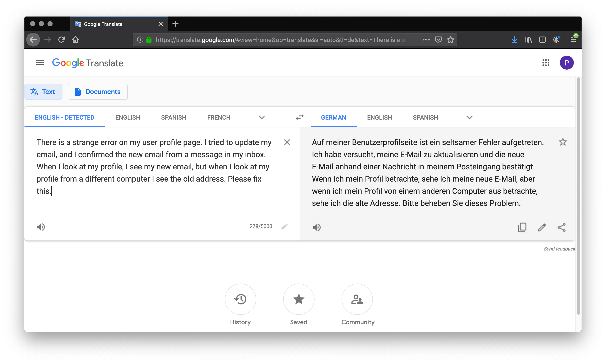606x364 pixels.
Task: Click the German translated text output
Action: click(x=428, y=173)
